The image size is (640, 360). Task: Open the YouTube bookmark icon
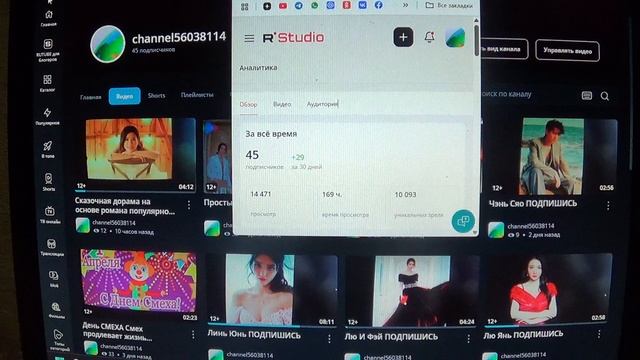click(283, 6)
